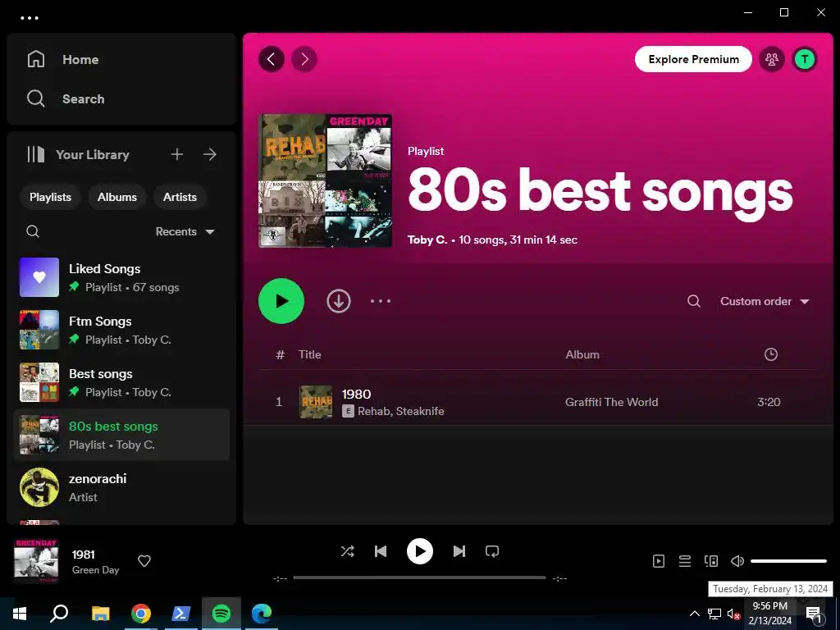
Task: Download the playlist
Action: click(339, 301)
